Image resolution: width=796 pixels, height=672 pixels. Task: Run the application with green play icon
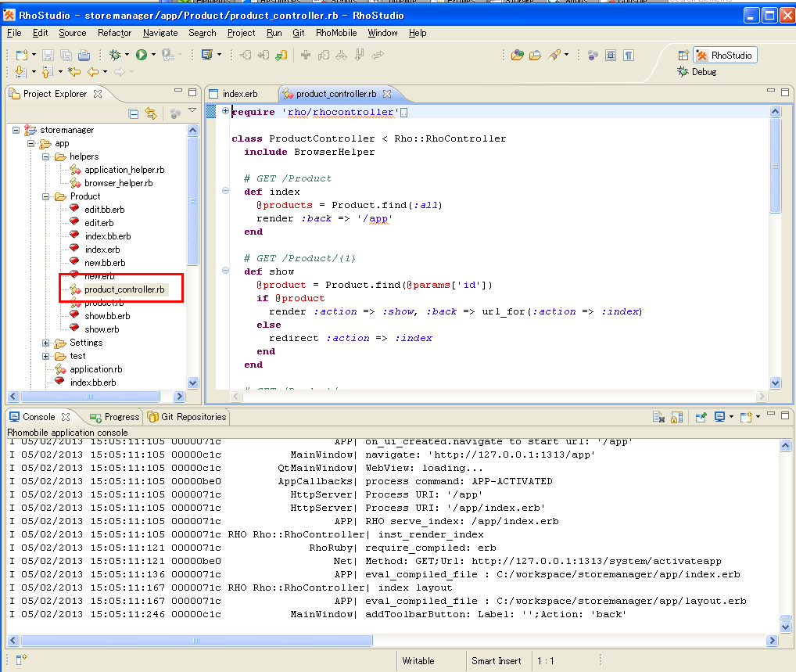142,55
